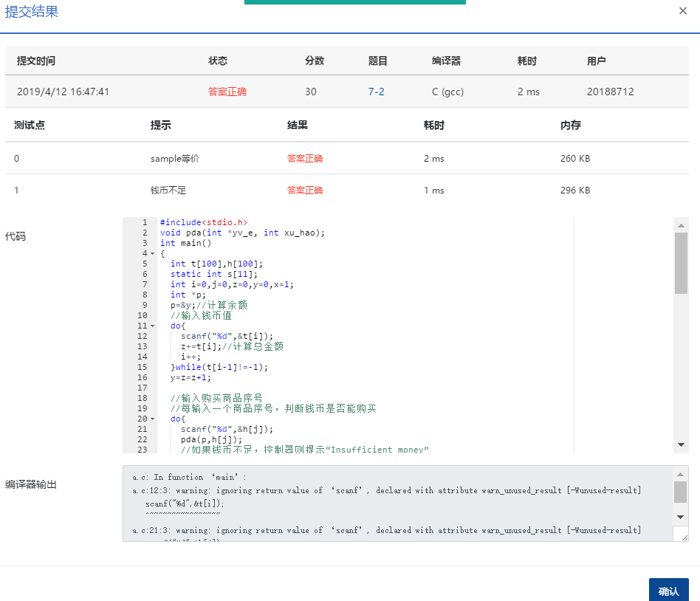Open problem link 7-2

[x=376, y=92]
